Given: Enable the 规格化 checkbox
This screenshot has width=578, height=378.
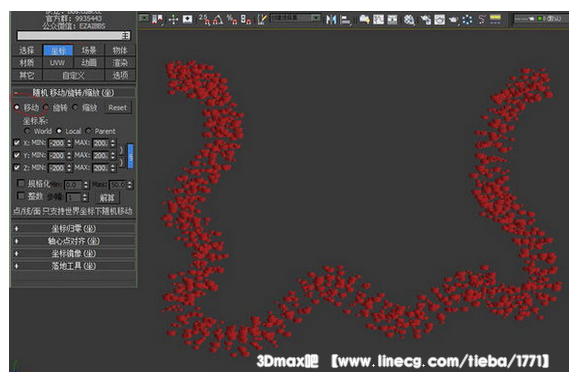Looking at the screenshot, I should click(x=21, y=184).
